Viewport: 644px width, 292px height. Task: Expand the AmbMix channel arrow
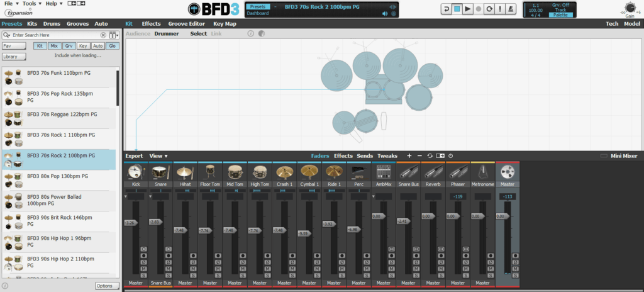pyautogui.click(x=374, y=197)
